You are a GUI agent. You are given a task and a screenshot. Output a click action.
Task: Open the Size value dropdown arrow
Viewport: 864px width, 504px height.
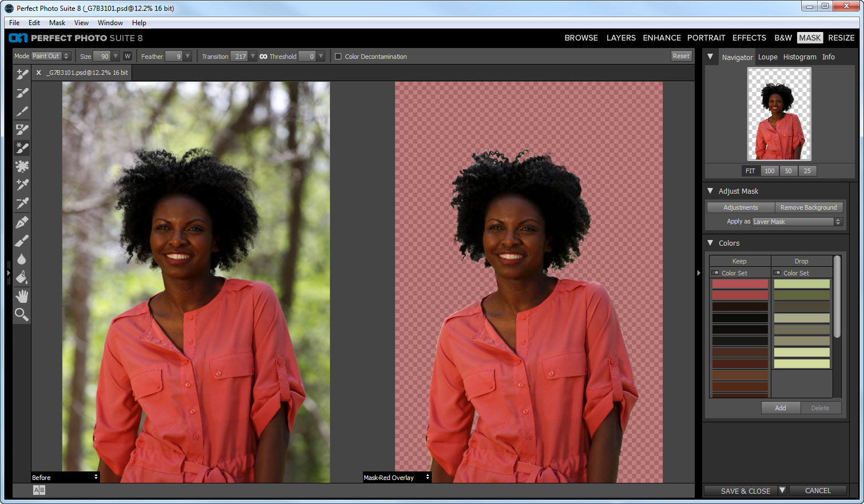(116, 56)
